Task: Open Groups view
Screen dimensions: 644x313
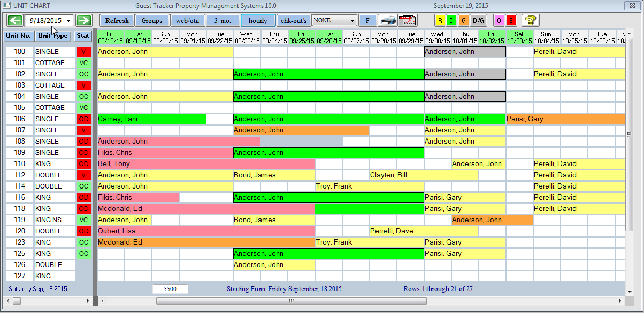Action: pos(152,20)
